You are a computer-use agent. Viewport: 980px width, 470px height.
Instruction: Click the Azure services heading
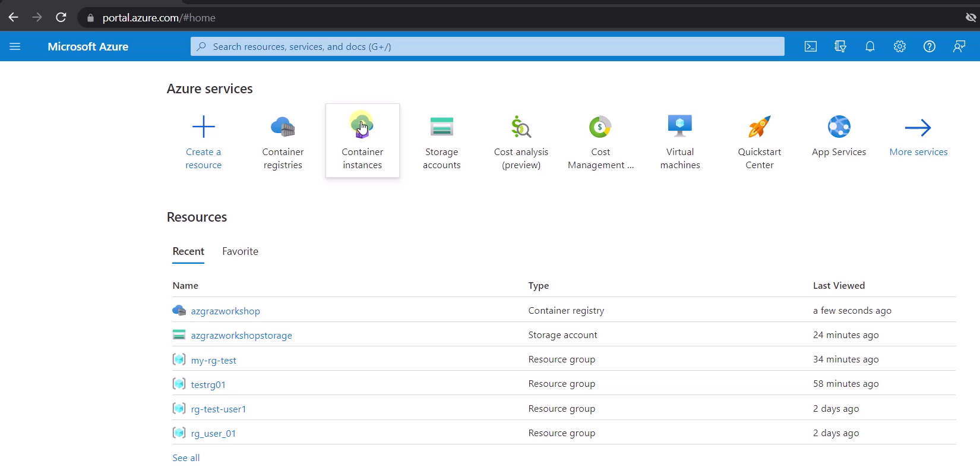pyautogui.click(x=210, y=89)
